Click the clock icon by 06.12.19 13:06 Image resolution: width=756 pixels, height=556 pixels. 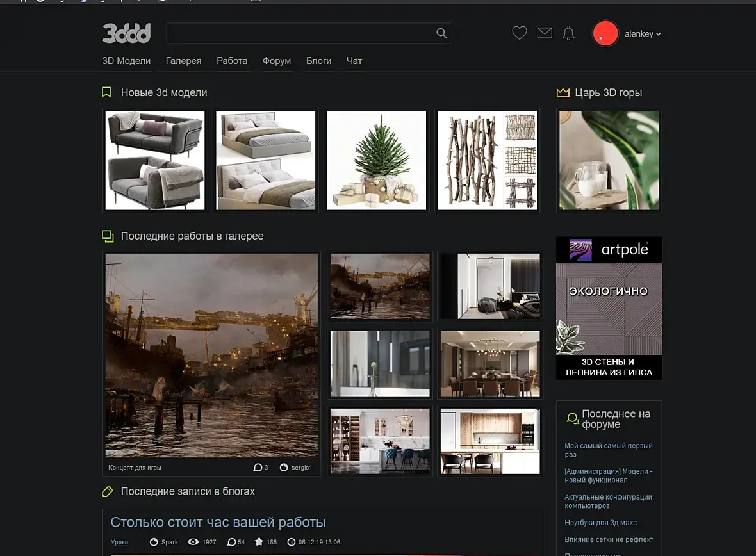pyautogui.click(x=292, y=542)
